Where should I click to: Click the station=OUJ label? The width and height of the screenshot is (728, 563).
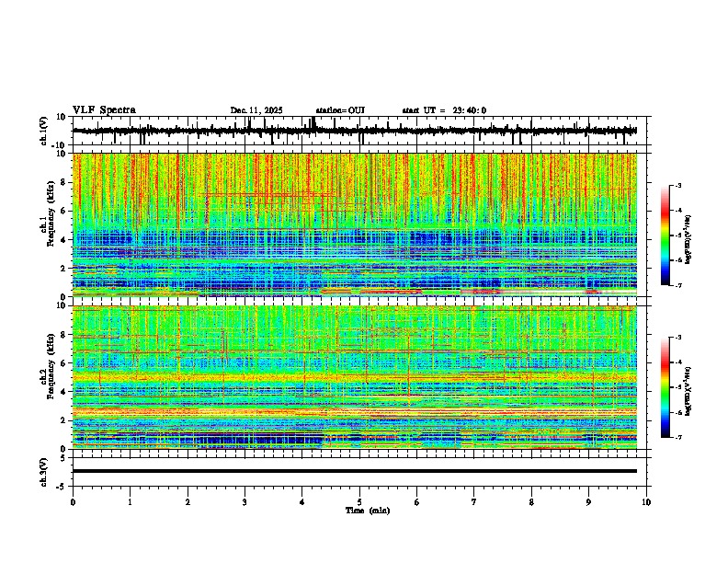coord(340,110)
